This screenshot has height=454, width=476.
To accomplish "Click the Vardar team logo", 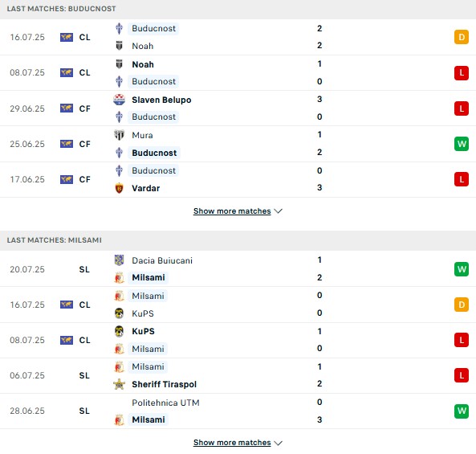I will pyautogui.click(x=119, y=188).
